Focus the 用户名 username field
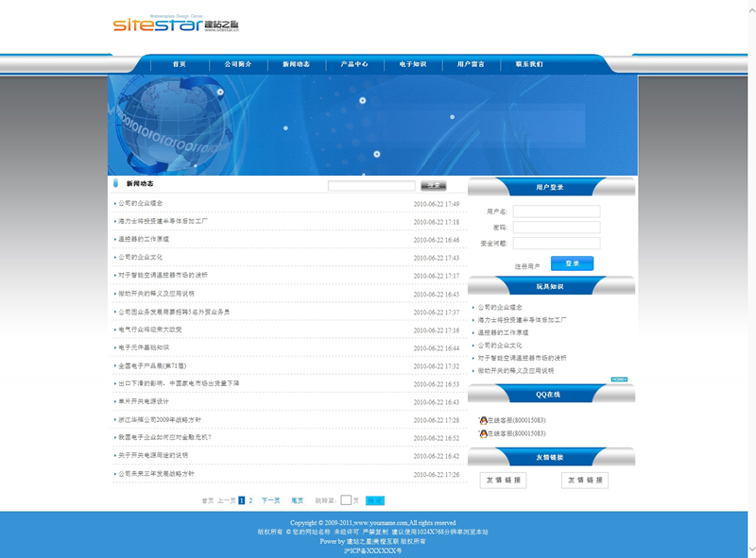 [x=569, y=211]
